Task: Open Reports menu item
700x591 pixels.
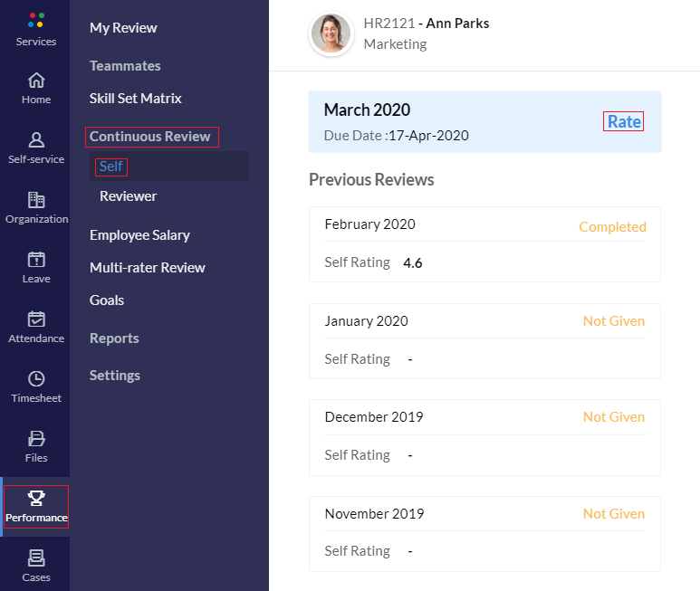Action: [114, 338]
